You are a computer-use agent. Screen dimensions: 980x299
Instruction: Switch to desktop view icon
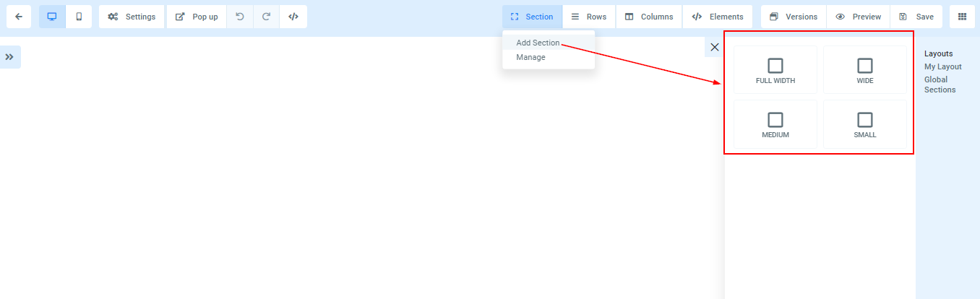52,17
